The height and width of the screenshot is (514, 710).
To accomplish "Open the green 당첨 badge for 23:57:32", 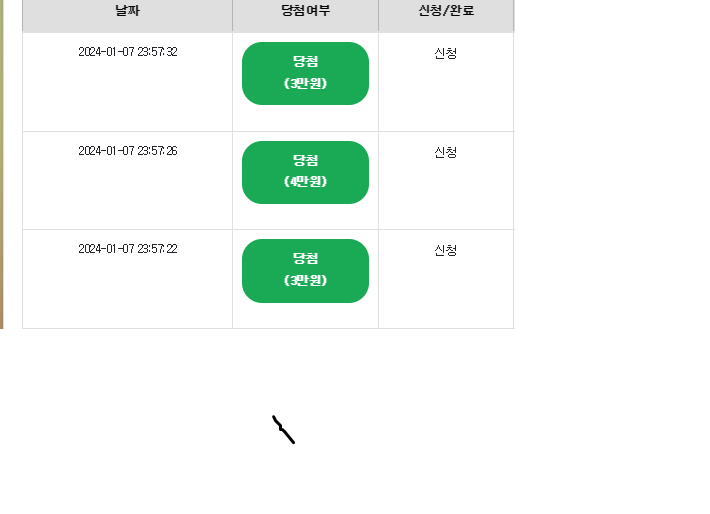I will click(305, 73).
